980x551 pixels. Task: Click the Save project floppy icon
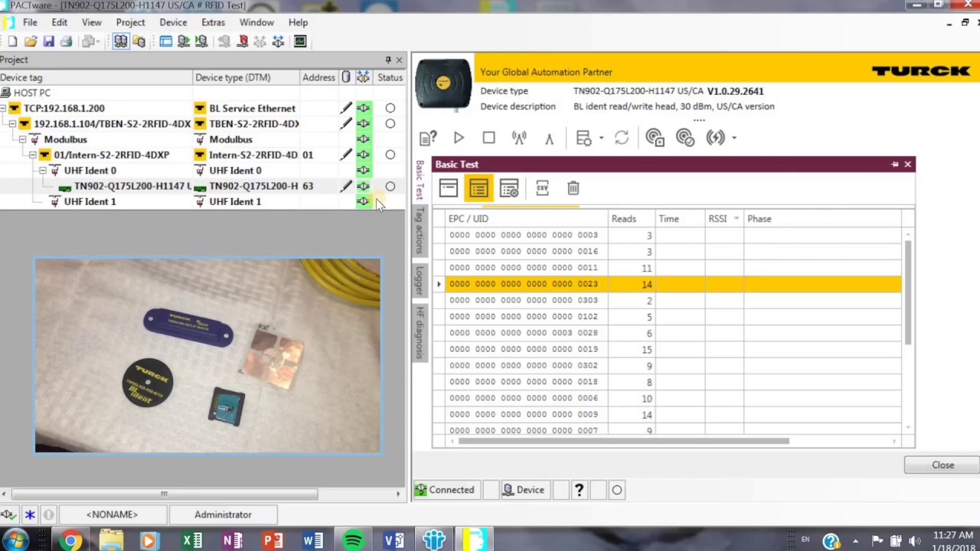tap(48, 41)
